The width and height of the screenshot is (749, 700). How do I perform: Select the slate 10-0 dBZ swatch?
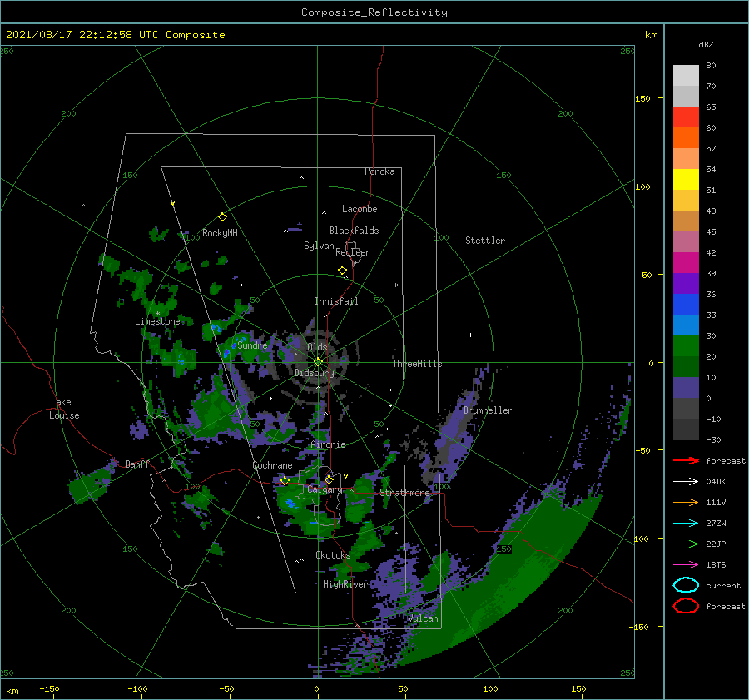[686, 388]
